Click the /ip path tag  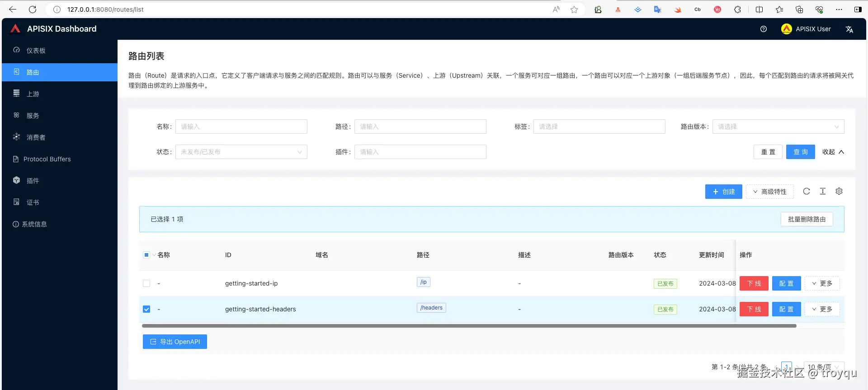click(424, 282)
